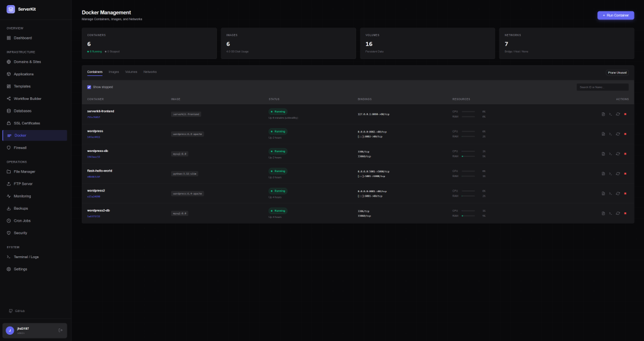This screenshot has width=644, height=341.
Task: Select the Networks tab
Action: [x=150, y=72]
